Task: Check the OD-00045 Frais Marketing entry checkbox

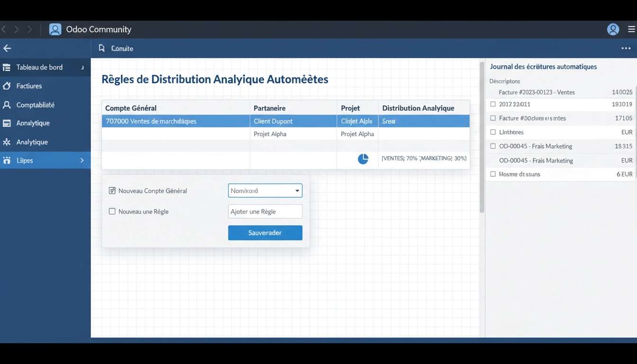Action: [x=493, y=146]
